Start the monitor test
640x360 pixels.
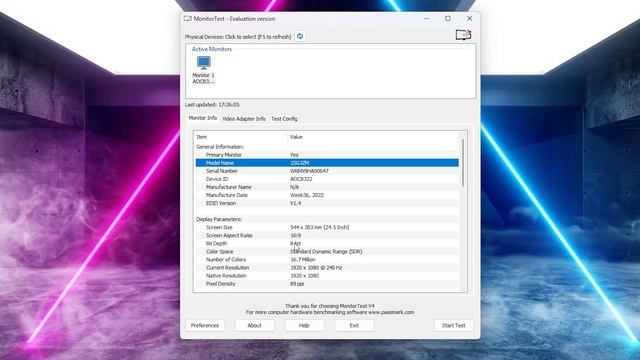point(453,325)
